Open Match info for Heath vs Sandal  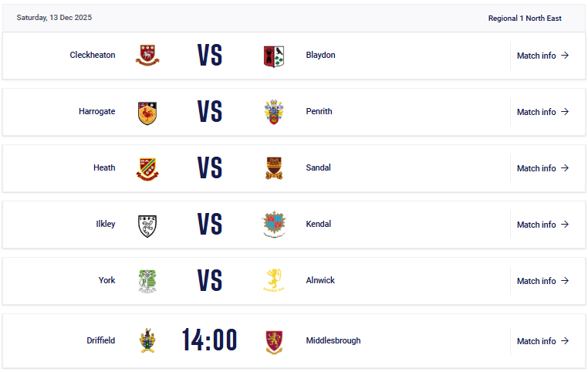pyautogui.click(x=542, y=168)
